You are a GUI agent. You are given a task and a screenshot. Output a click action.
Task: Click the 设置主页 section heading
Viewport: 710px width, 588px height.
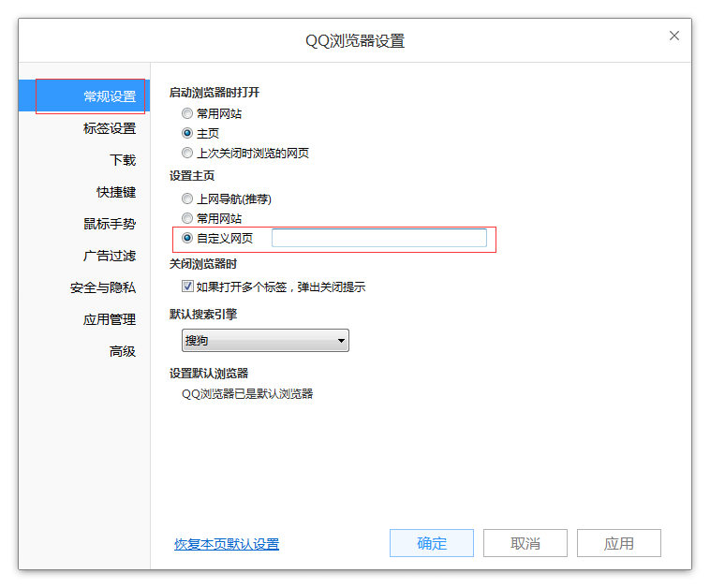191,176
